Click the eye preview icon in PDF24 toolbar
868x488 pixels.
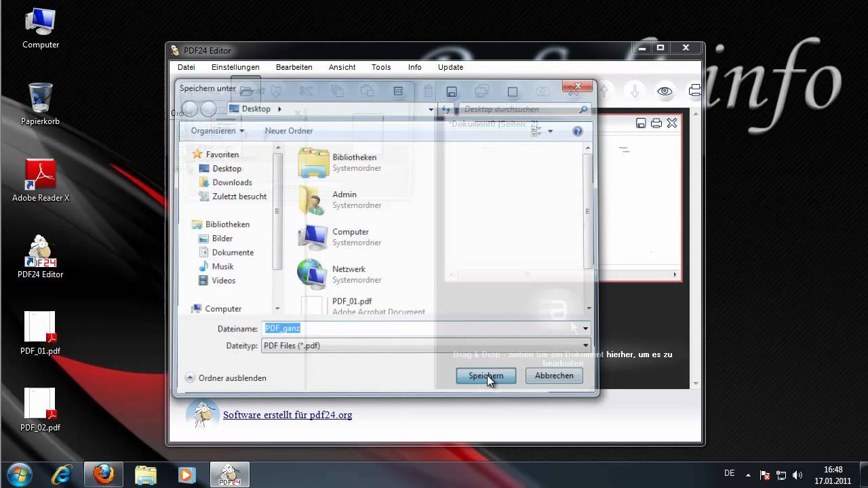tap(665, 91)
